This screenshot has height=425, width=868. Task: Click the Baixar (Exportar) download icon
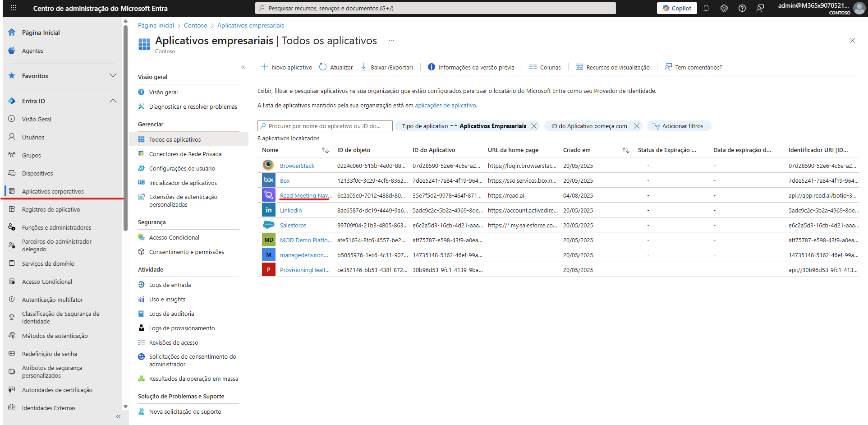(363, 67)
